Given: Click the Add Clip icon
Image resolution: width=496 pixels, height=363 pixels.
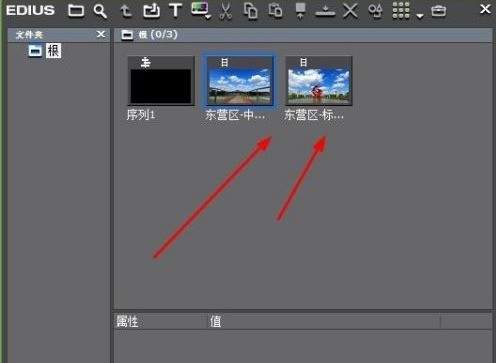Looking at the screenshot, I should (x=151, y=10).
